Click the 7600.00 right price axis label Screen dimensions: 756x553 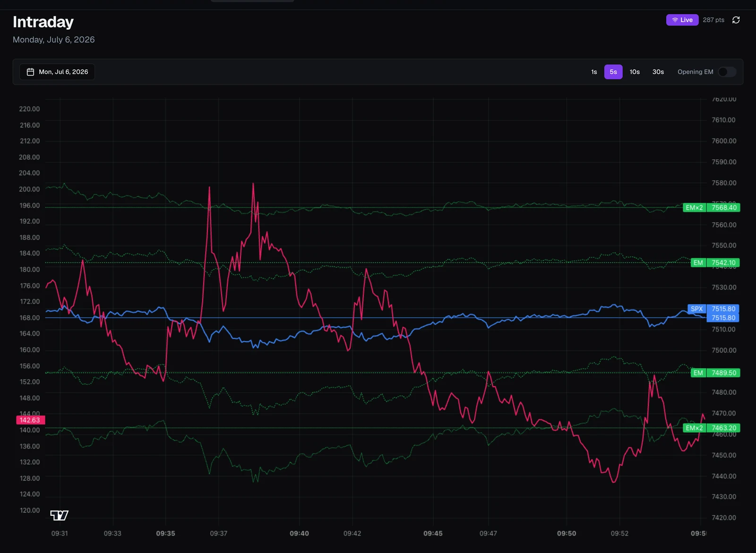(724, 141)
